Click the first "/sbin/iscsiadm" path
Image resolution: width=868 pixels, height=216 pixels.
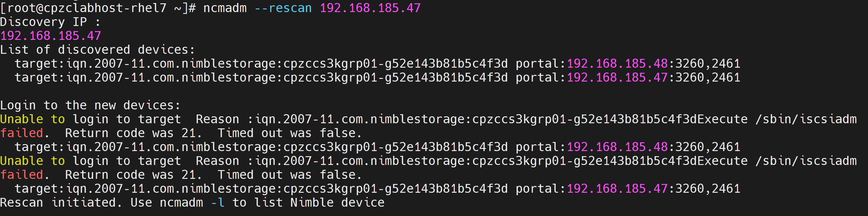pos(806,119)
